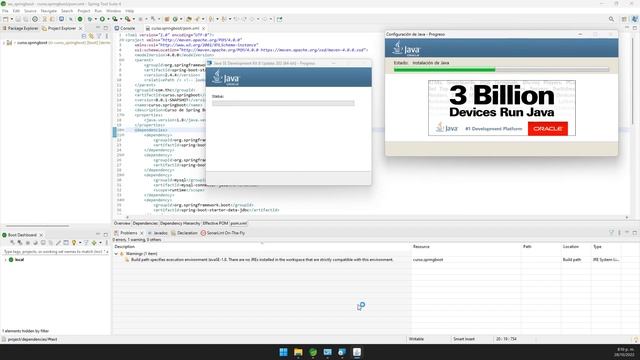The width and height of the screenshot is (640, 360).
Task: Click the Status bar in JDK Progress dialog
Action: point(283,103)
